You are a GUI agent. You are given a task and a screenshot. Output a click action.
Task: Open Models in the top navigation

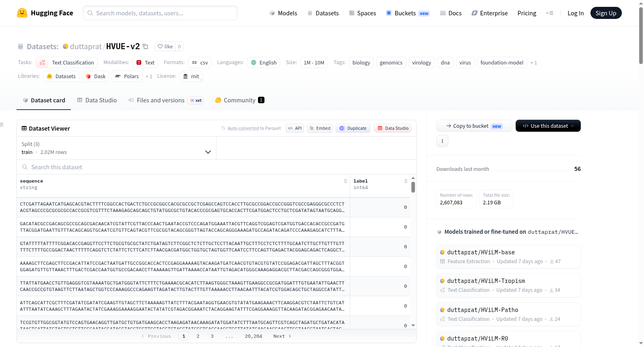[x=283, y=13]
